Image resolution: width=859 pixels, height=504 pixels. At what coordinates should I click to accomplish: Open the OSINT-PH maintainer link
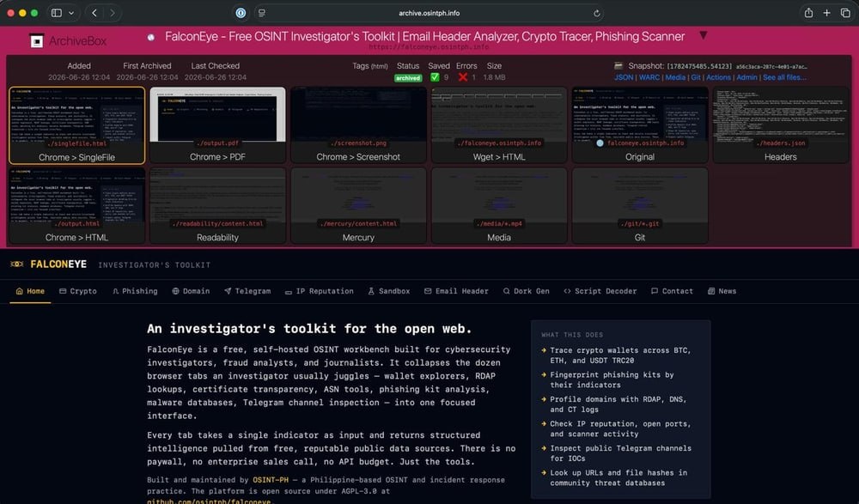pyautogui.click(x=271, y=480)
